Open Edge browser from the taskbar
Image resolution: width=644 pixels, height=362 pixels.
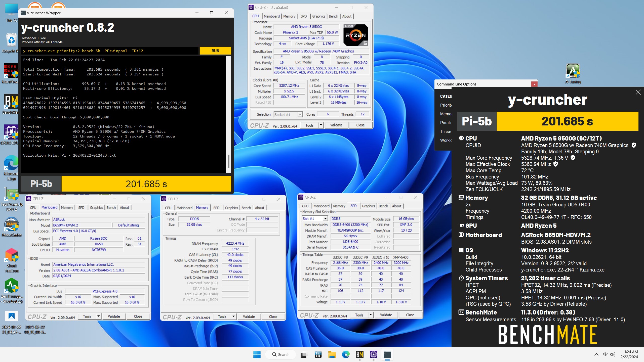click(x=346, y=354)
